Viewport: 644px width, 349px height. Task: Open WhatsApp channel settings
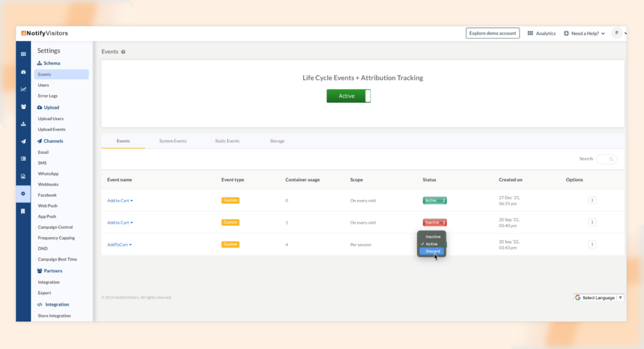pyautogui.click(x=48, y=174)
